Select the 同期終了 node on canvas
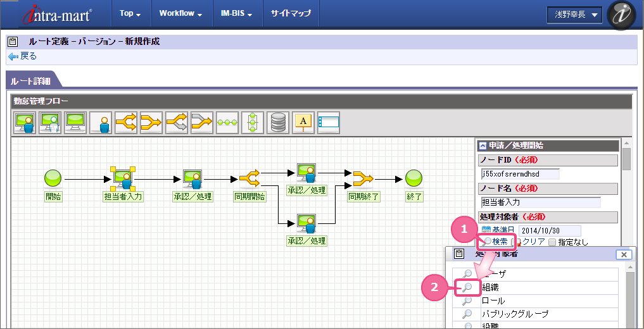The image size is (644, 329). click(x=363, y=179)
